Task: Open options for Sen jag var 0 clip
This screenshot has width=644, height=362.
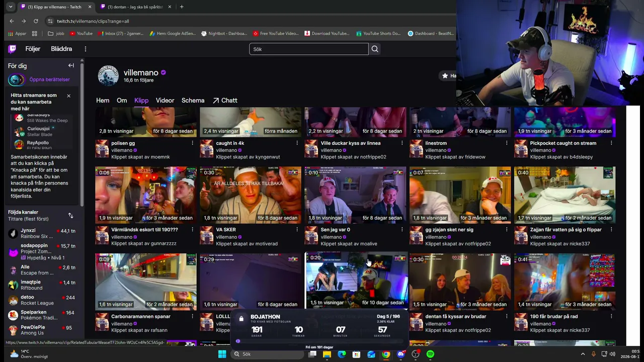Action: point(402,230)
